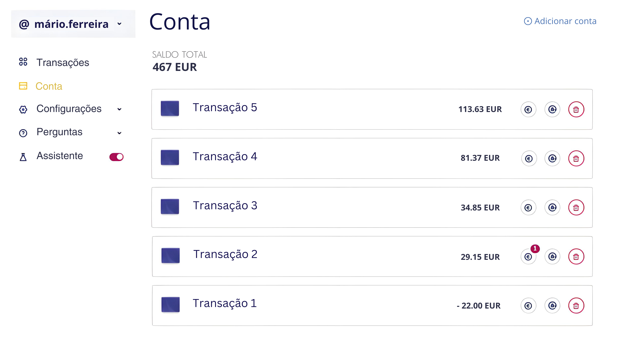Open the mário.ferreira account dropdown

(73, 24)
